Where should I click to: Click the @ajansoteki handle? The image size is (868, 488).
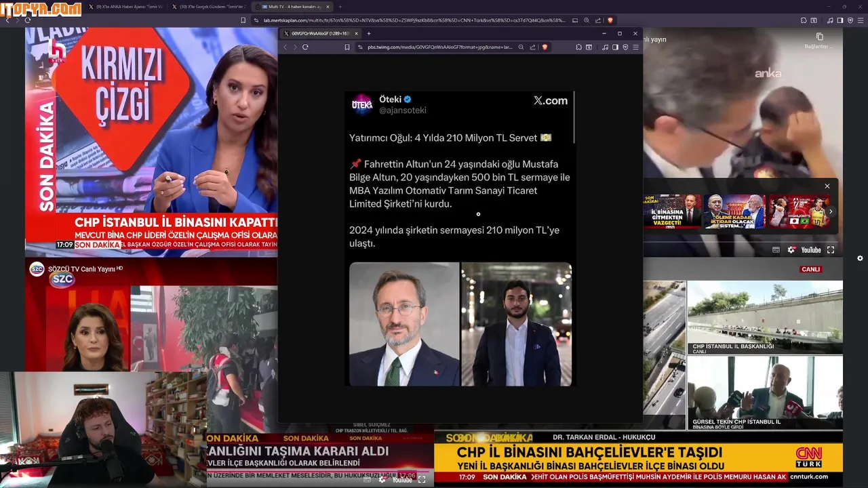pyautogui.click(x=403, y=110)
